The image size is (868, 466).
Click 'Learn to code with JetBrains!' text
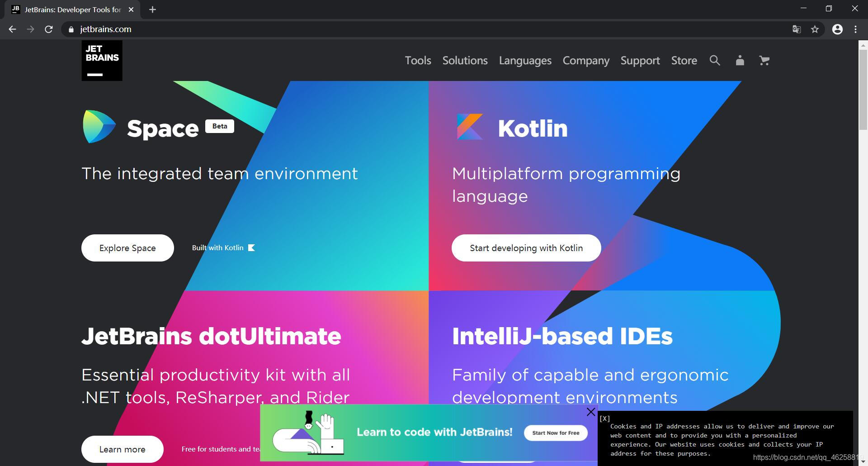[434, 432]
